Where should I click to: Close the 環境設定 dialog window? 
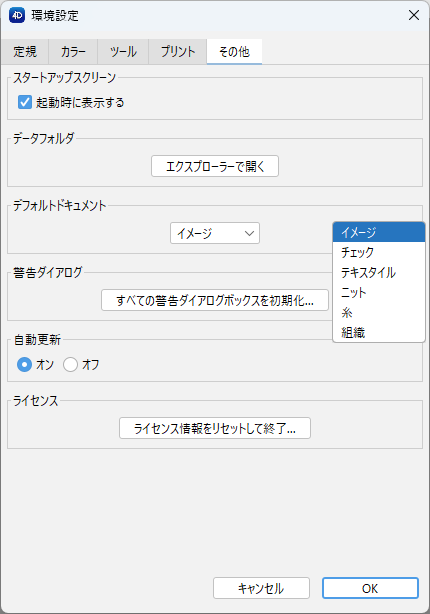point(414,15)
